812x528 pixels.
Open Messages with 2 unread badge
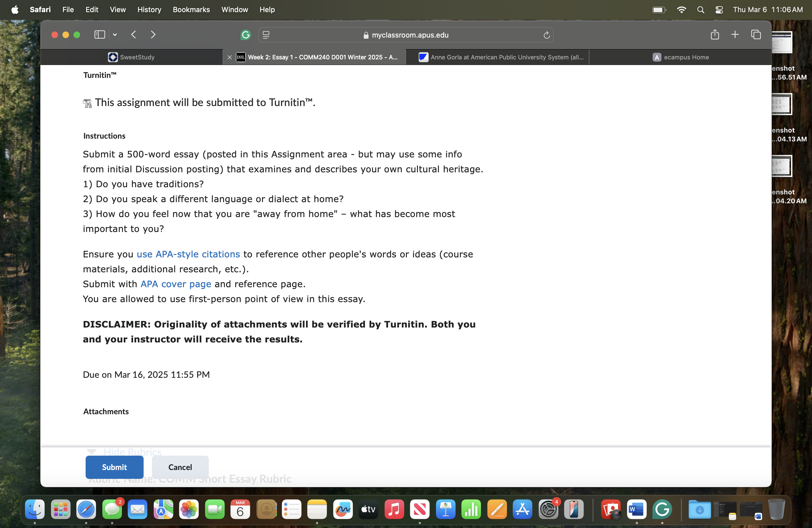tap(112, 509)
